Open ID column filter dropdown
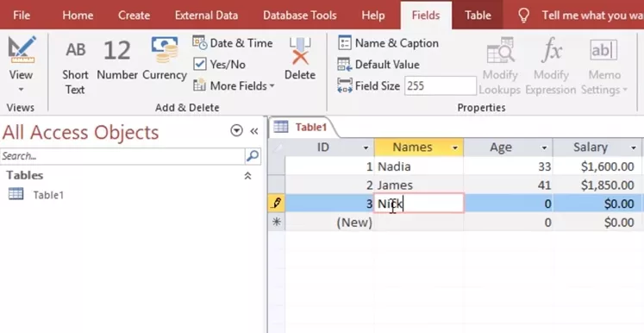Screen dimensions: 644x333 coord(366,148)
